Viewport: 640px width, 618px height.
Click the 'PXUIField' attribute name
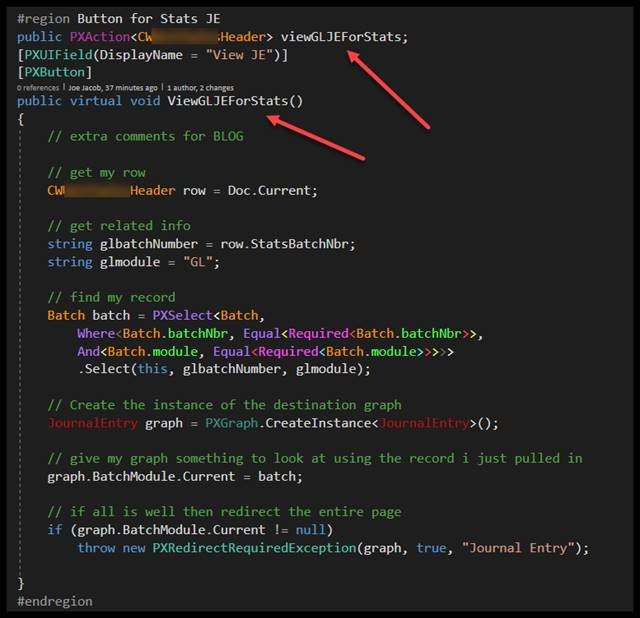point(58,55)
